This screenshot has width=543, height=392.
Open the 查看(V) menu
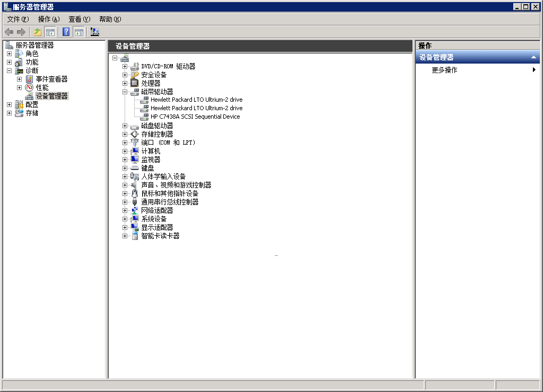80,20
